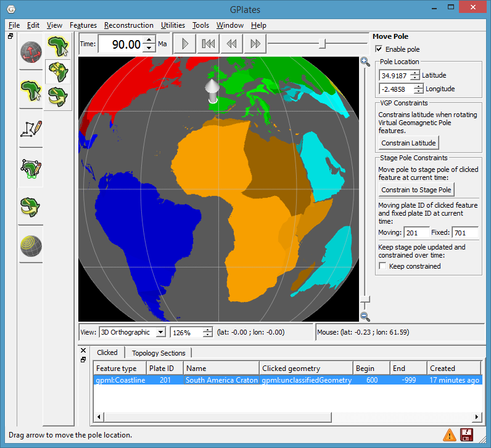Step animation backward

(x=231, y=44)
